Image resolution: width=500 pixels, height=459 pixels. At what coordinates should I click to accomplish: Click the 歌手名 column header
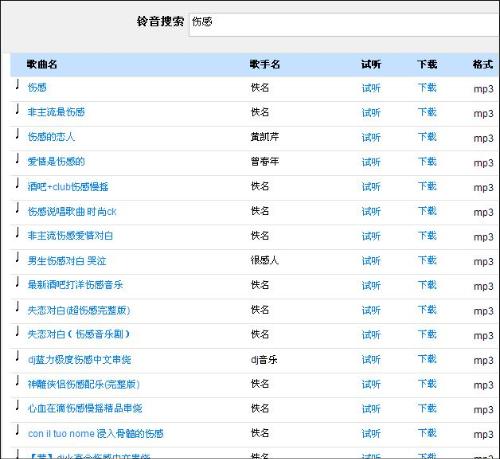[265, 64]
